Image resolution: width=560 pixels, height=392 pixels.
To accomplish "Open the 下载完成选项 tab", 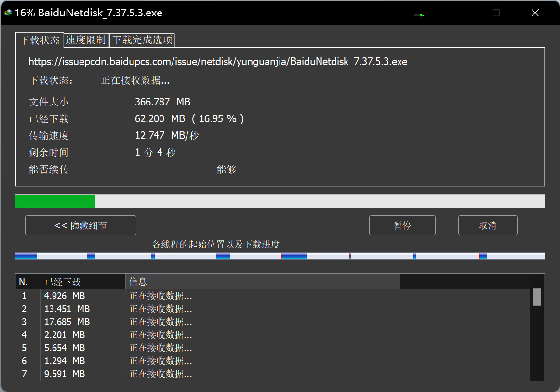I will point(142,40).
